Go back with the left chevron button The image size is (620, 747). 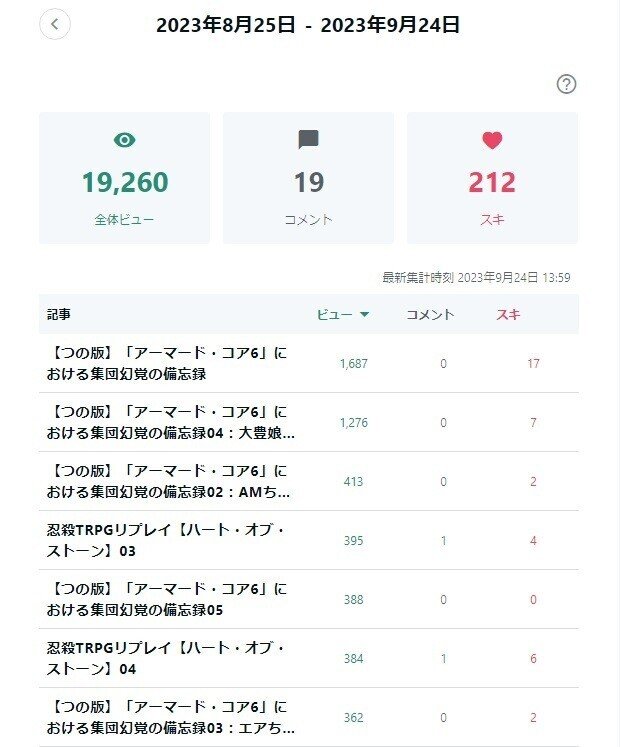click(x=55, y=24)
